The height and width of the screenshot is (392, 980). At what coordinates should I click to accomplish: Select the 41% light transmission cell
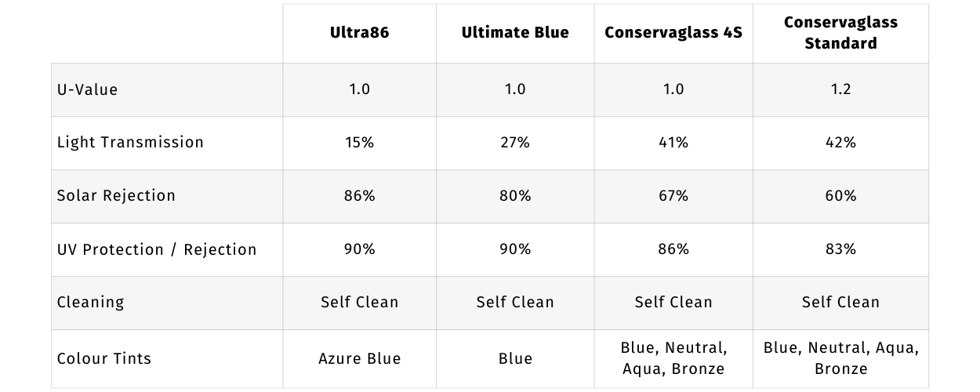point(673,142)
